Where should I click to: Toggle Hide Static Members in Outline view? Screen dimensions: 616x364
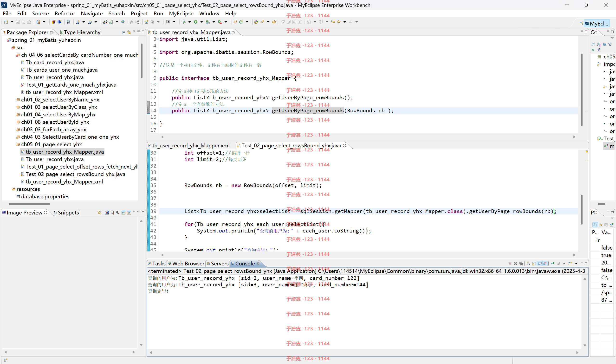pos(610,44)
